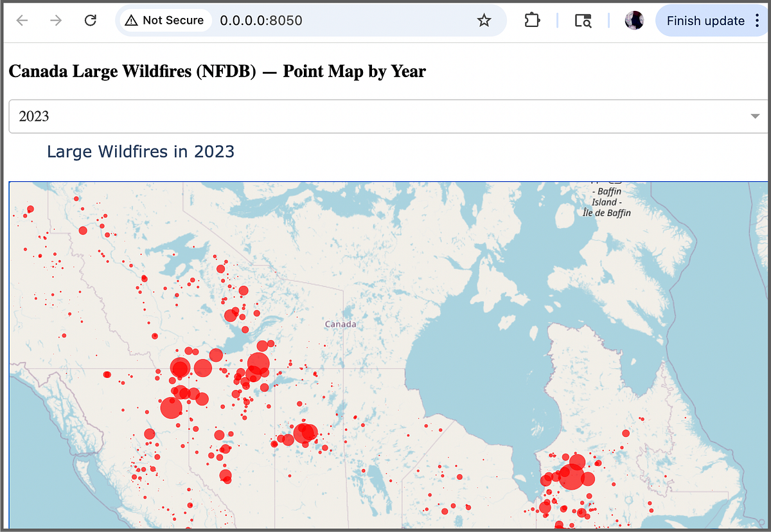Open the year dropdown showing 2023
This screenshot has height=532, width=771.
389,116
